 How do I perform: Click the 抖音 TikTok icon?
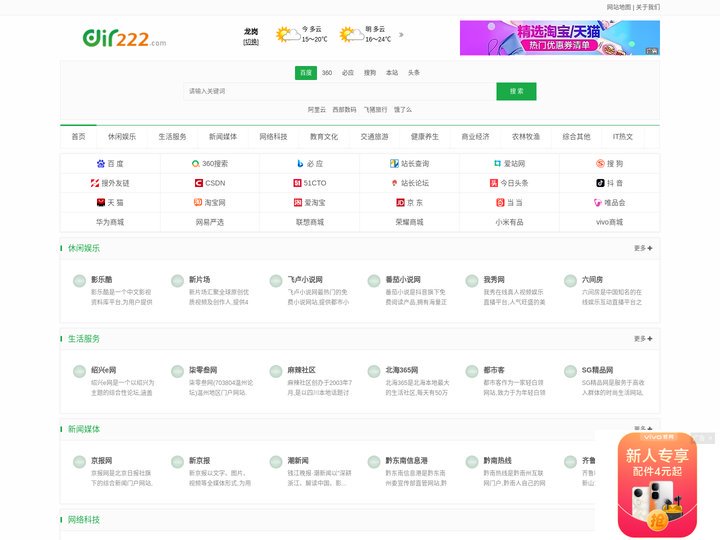tap(600, 183)
